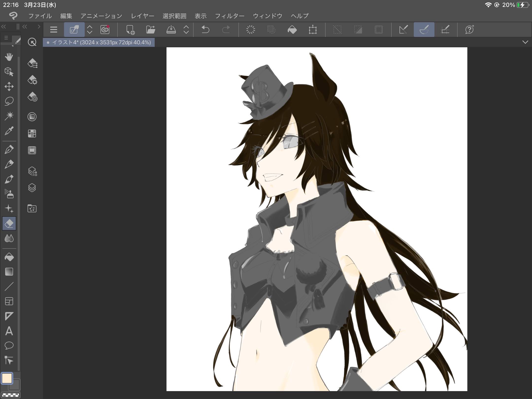Click the Redo arrow
Screen dimensions: 532x399
(226, 30)
